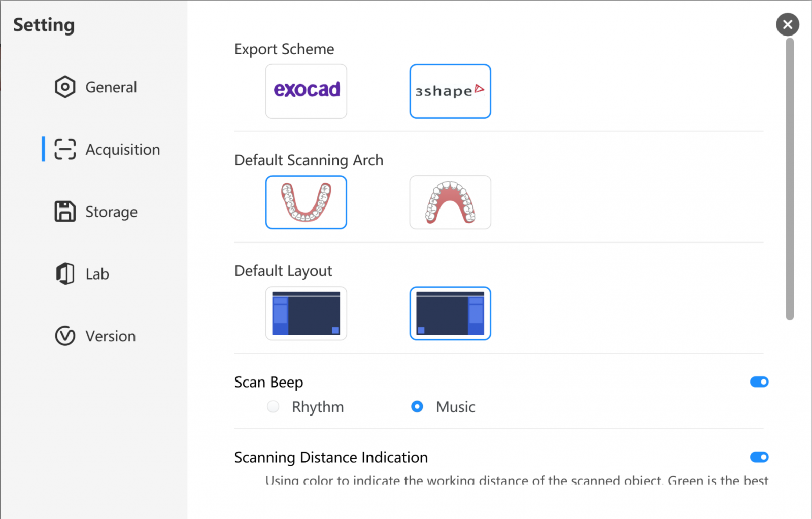The height and width of the screenshot is (519, 812).
Task: Choose the 3shape export scheme
Action: click(x=450, y=91)
